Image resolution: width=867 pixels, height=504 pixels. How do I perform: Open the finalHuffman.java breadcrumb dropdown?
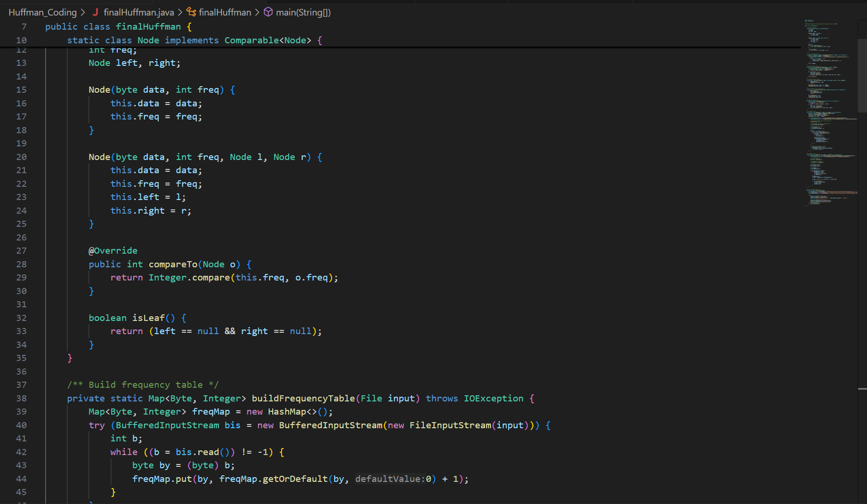click(x=138, y=12)
